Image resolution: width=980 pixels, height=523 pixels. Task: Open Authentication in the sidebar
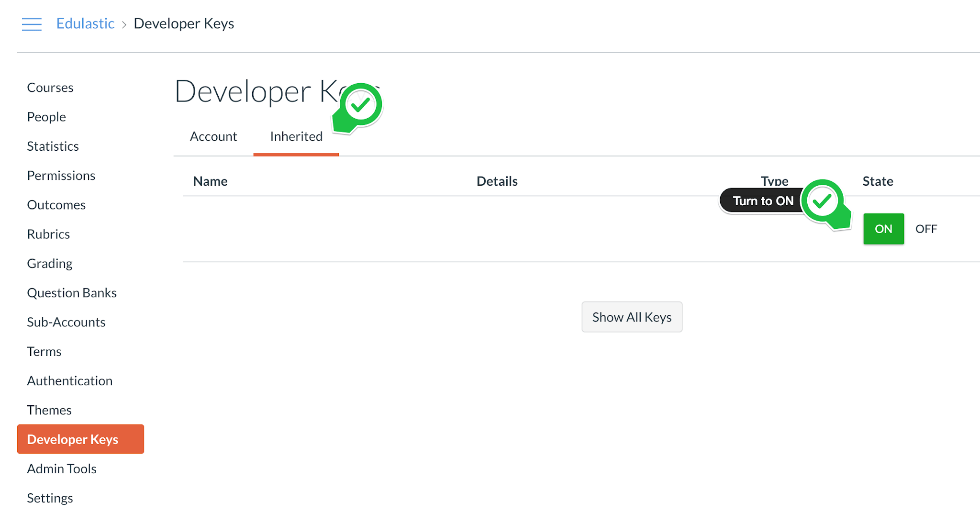(70, 381)
